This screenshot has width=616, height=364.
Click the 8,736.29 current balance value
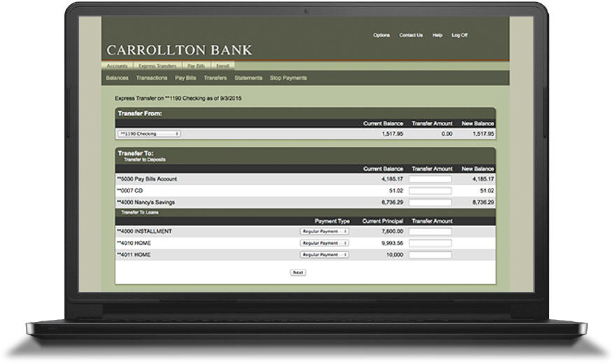393,202
